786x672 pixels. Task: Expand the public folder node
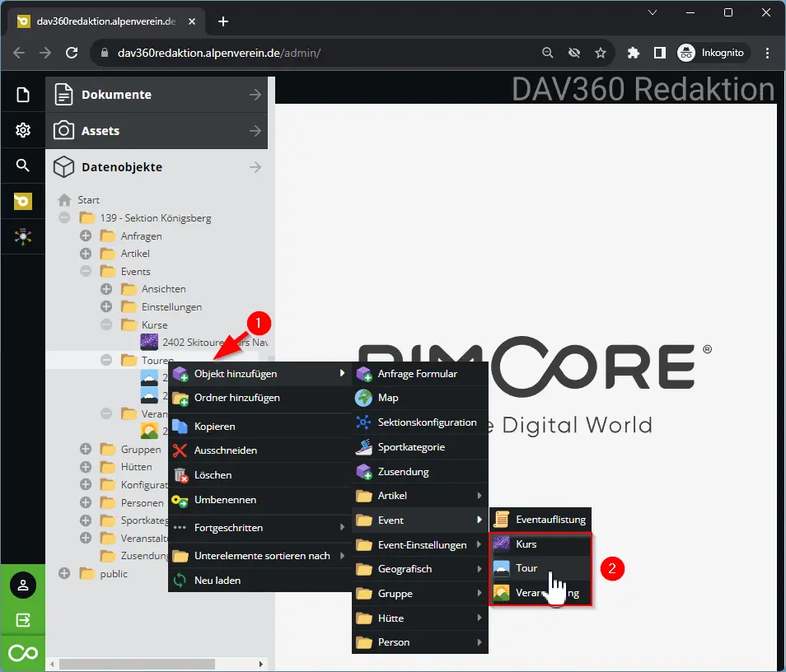(x=64, y=573)
